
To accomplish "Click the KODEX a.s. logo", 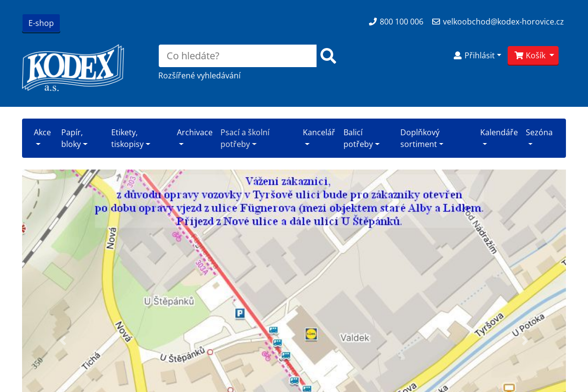I will click(x=73, y=68).
